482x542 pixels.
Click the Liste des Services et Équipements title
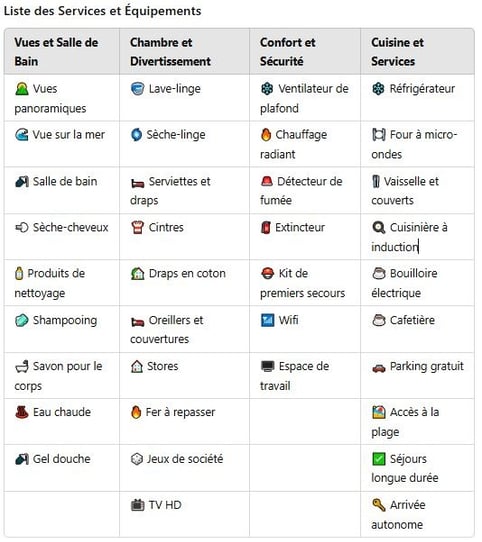click(x=102, y=11)
